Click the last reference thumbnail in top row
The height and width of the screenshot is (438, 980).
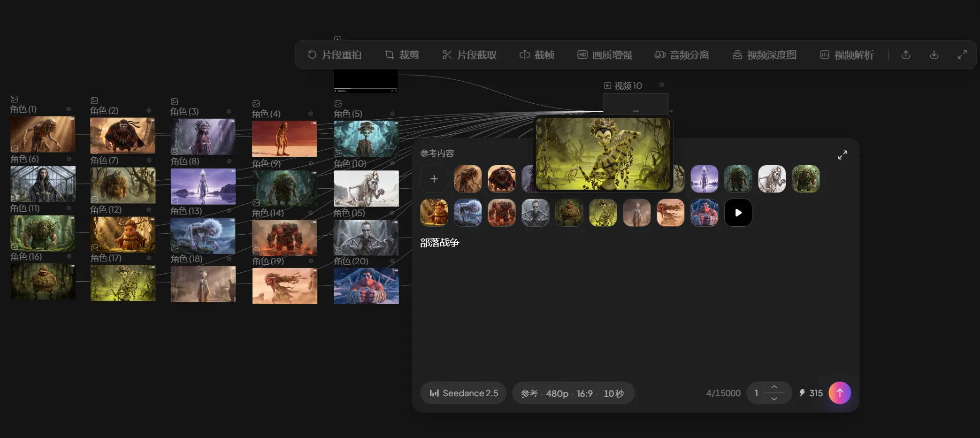806,179
